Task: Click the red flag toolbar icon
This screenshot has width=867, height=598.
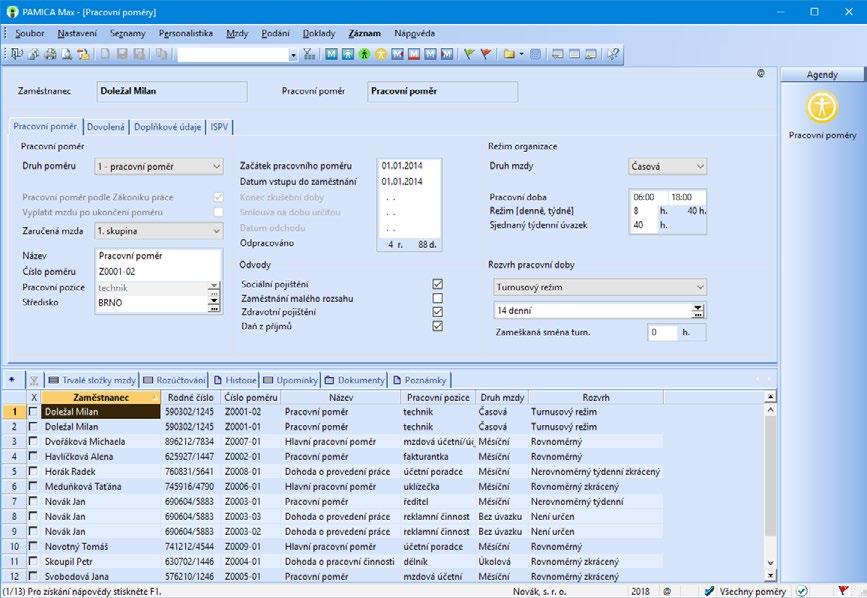Action: (485, 54)
